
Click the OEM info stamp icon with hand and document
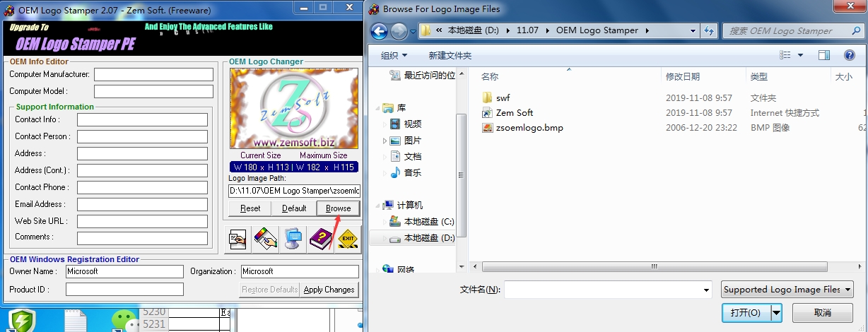pyautogui.click(x=237, y=239)
